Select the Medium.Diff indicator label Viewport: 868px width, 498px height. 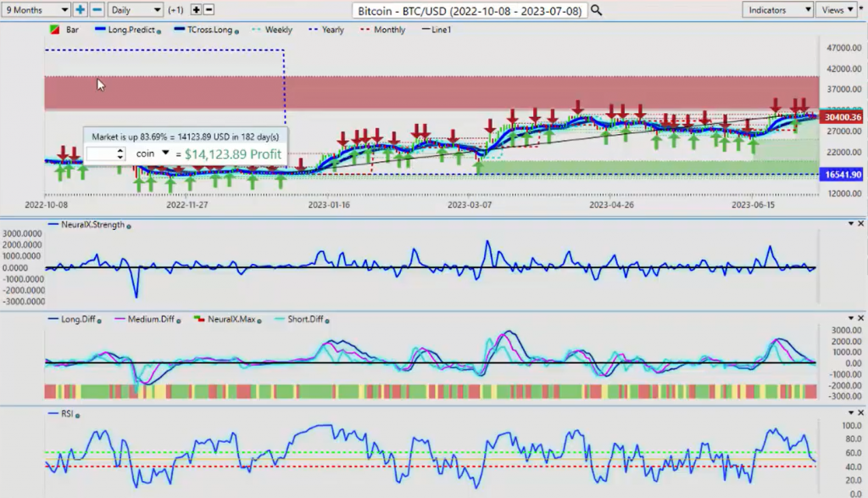point(151,319)
